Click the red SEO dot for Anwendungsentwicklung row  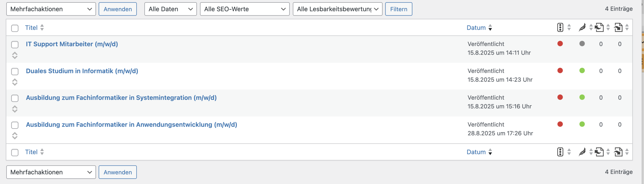560,124
